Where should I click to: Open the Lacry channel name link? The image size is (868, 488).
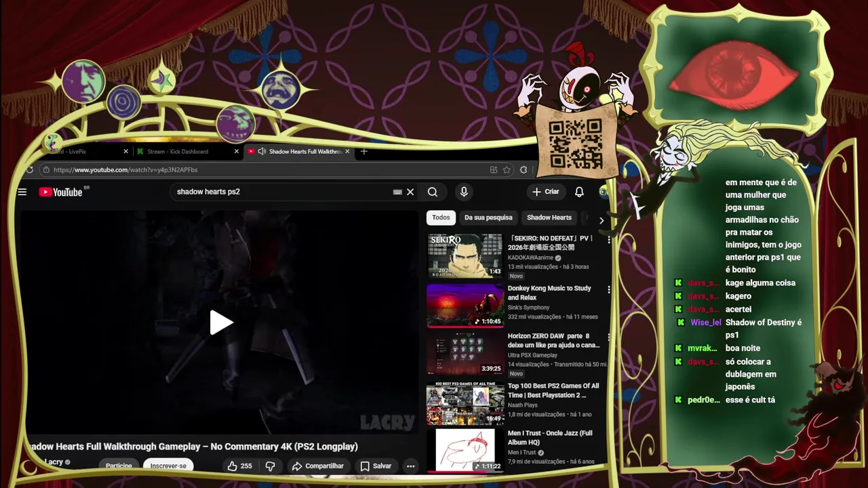(54, 462)
